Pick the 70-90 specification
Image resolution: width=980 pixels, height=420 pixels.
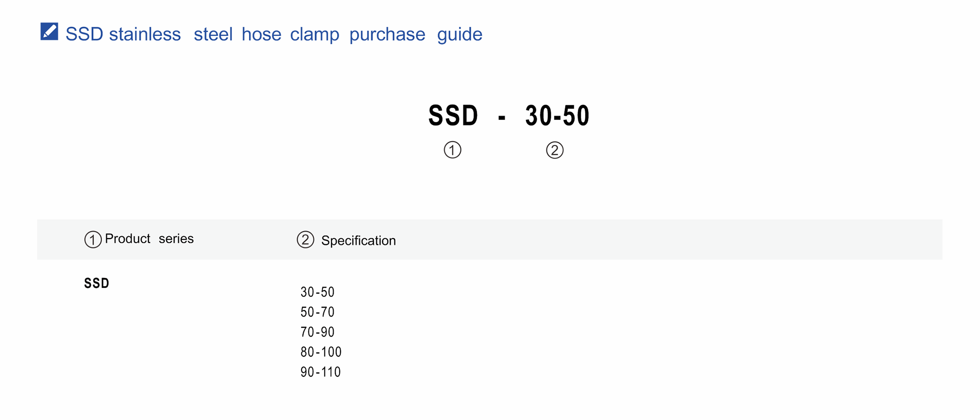pos(317,332)
